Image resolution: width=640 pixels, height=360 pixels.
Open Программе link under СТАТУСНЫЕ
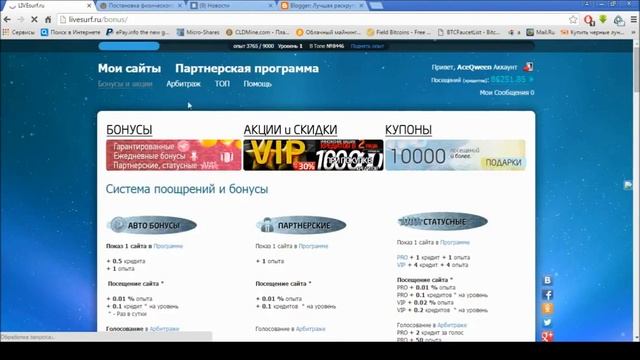pos(455,242)
